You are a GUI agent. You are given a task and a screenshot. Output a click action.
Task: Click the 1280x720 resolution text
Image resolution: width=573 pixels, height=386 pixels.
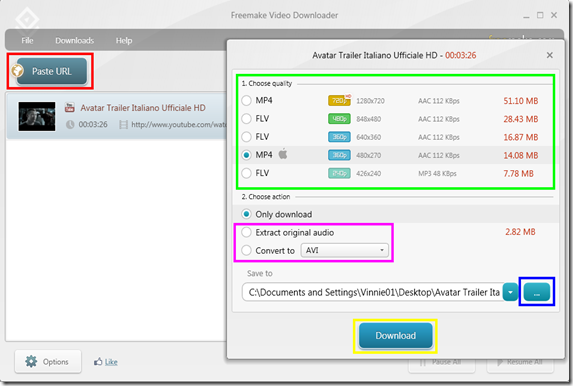370,101
